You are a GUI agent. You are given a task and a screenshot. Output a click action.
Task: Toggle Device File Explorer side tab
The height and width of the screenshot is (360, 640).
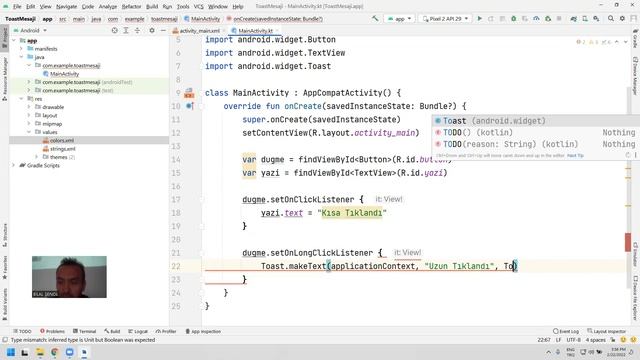636,298
